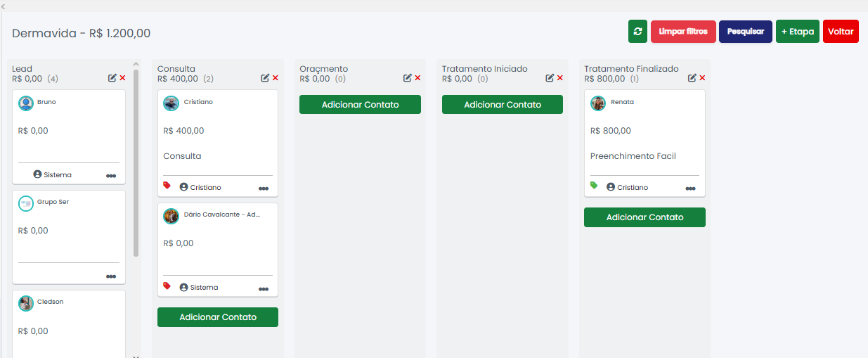This screenshot has height=358, width=868.
Task: Click the Tratamento Iniciado column title
Action: click(484, 69)
